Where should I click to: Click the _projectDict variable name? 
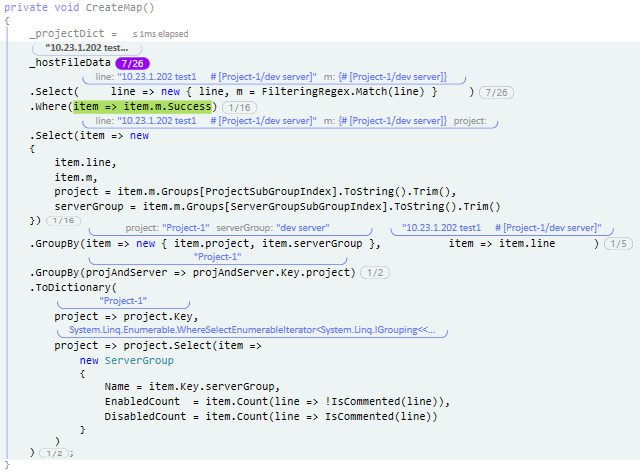67,33
